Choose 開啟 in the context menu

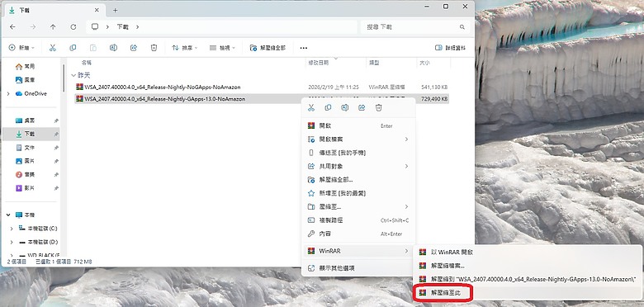[358, 126]
